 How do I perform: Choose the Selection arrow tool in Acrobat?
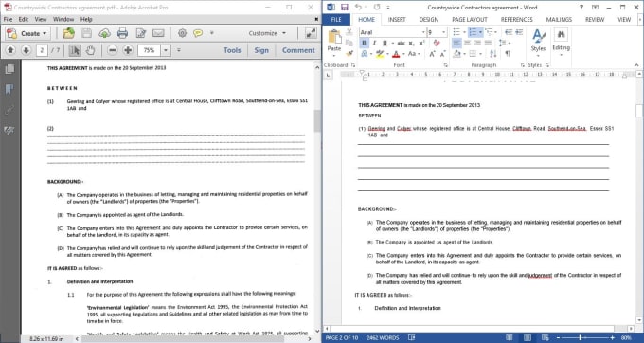[75, 50]
